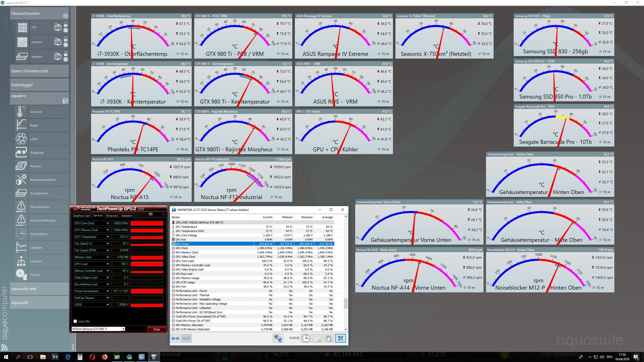
Task: Enable Log to file checkbox in GPU-Z
Action: (75, 321)
